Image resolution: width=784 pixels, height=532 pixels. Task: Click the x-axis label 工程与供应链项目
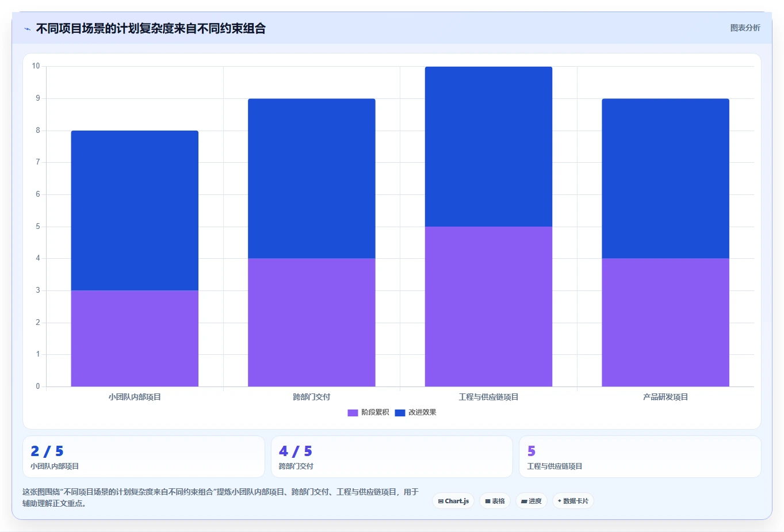tap(488, 397)
